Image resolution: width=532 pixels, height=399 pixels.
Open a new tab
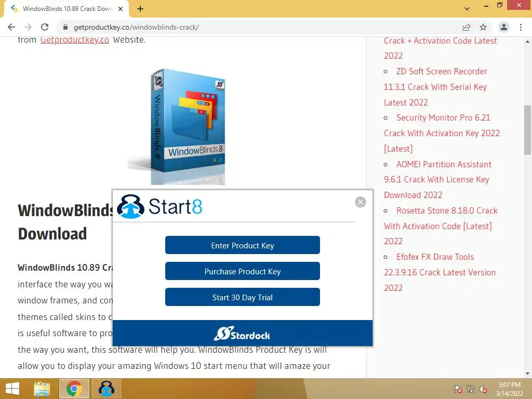point(140,9)
